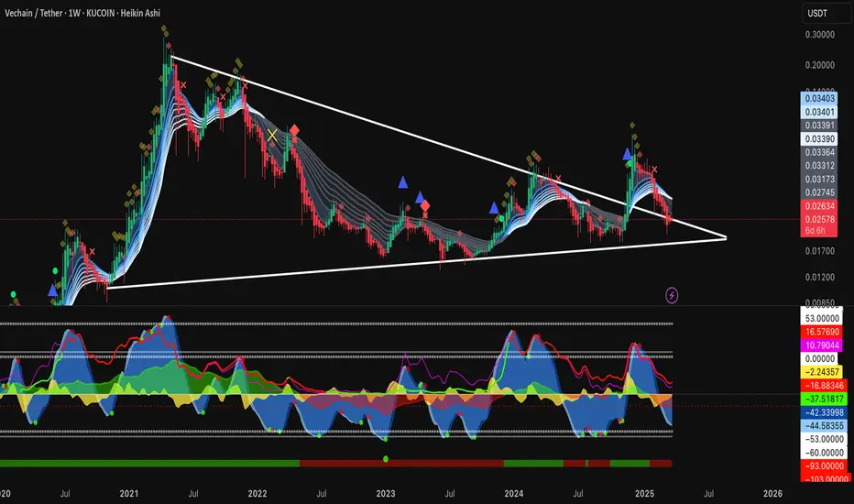Click the 2024 label on time axis

pyautogui.click(x=514, y=494)
